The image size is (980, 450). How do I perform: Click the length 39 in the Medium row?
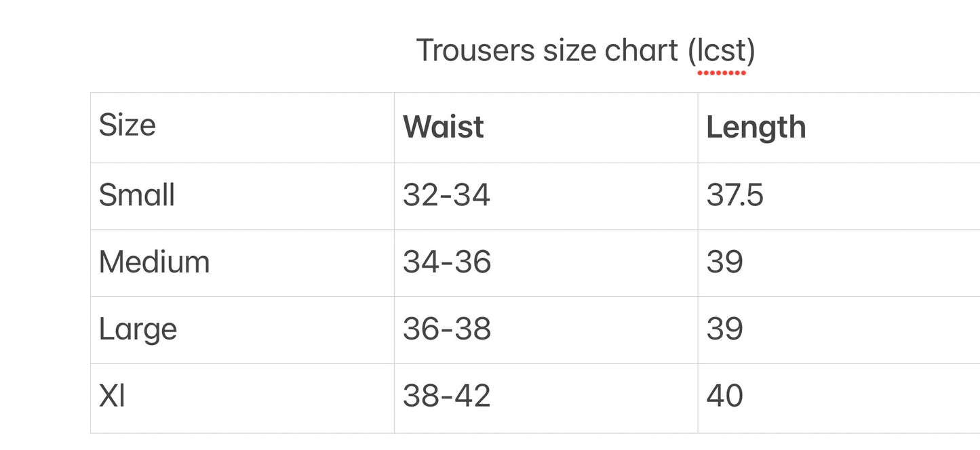(724, 262)
